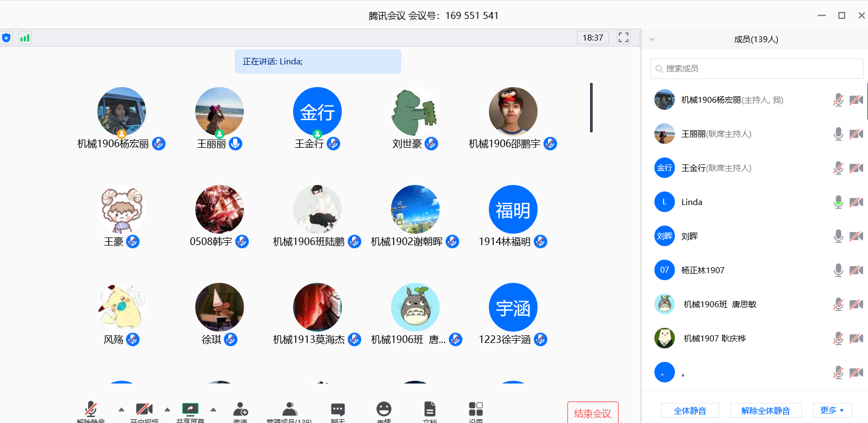868x423 pixels.
Task: Click the 搜索成员 search field
Action: [757, 69]
